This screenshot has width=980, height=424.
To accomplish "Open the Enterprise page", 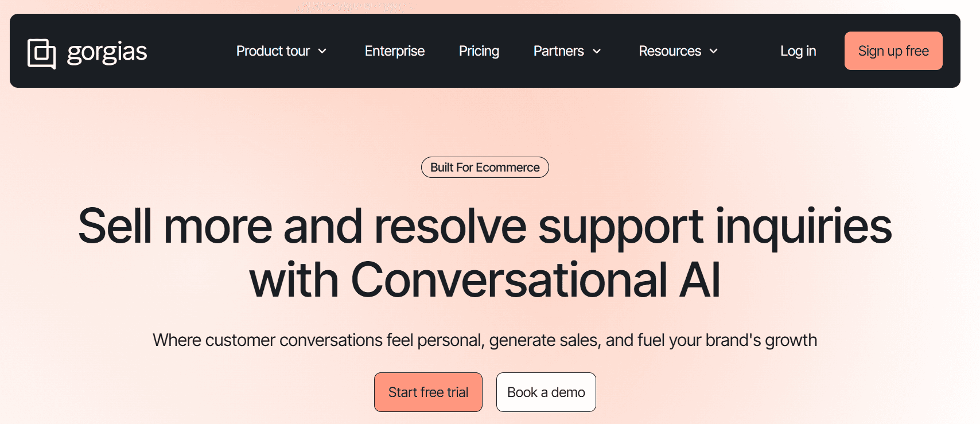I will (x=394, y=51).
